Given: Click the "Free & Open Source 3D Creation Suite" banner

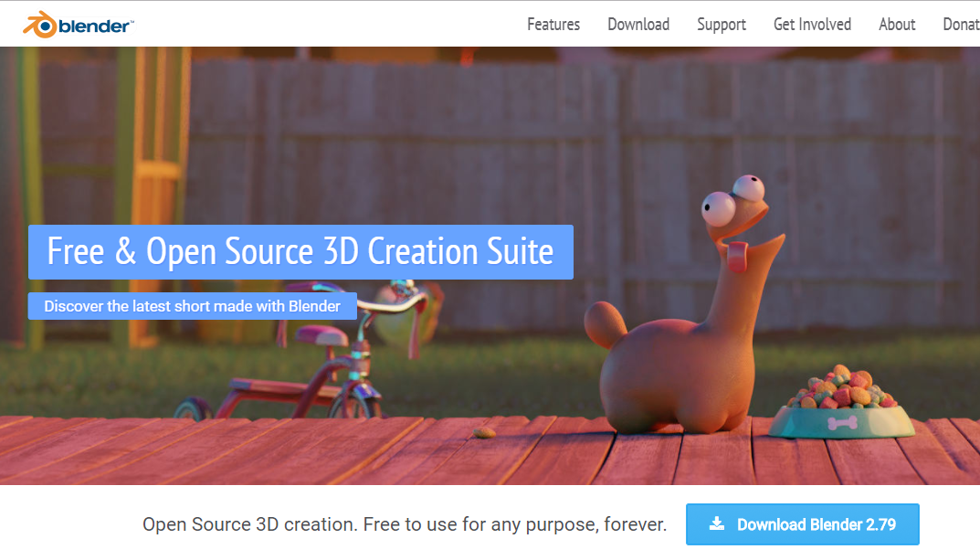Looking at the screenshot, I should (300, 251).
